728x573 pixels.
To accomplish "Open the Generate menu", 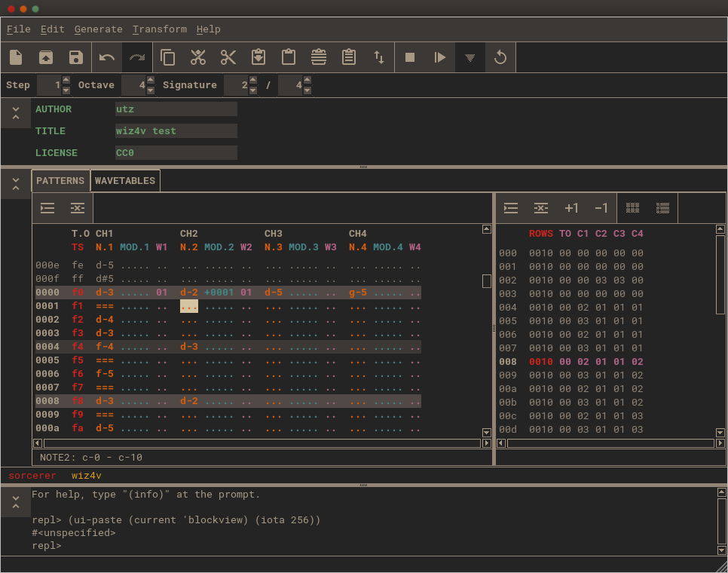I will (98, 29).
